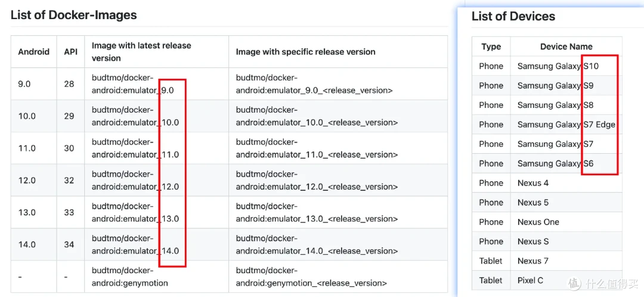Click the API '29' cell
Viewport: 644px width, 297px height.
[69, 116]
